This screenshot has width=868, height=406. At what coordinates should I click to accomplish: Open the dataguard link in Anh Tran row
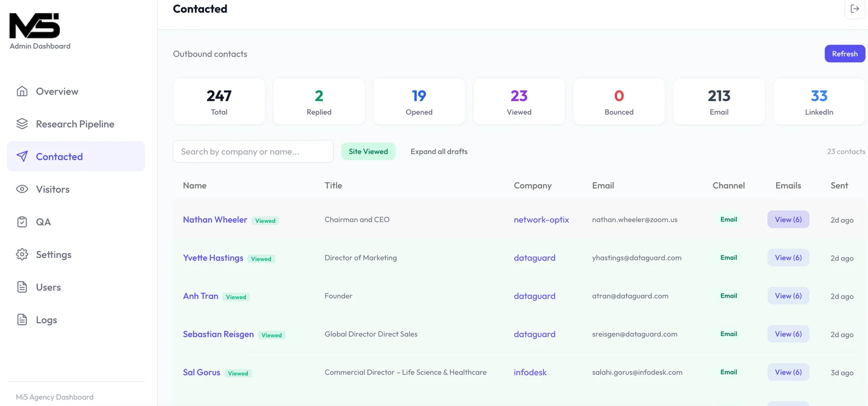[534, 296]
